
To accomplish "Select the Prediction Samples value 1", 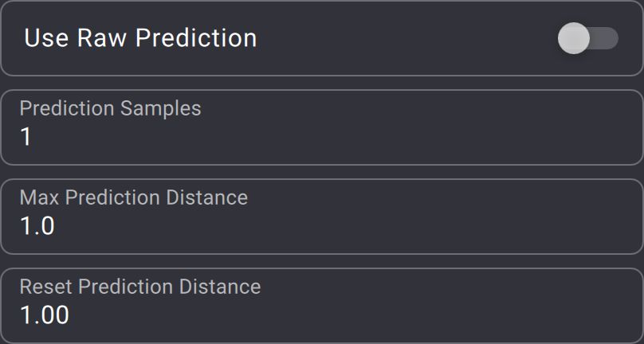I will point(26,137).
